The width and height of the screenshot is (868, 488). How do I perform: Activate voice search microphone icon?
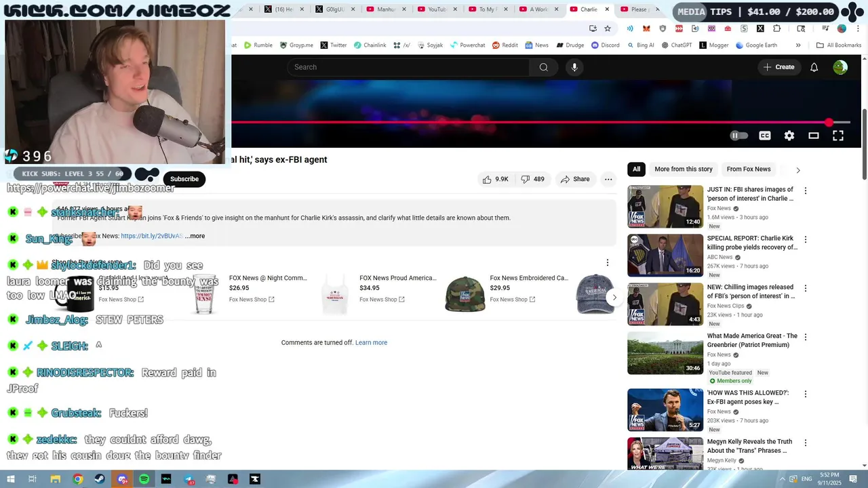point(574,67)
